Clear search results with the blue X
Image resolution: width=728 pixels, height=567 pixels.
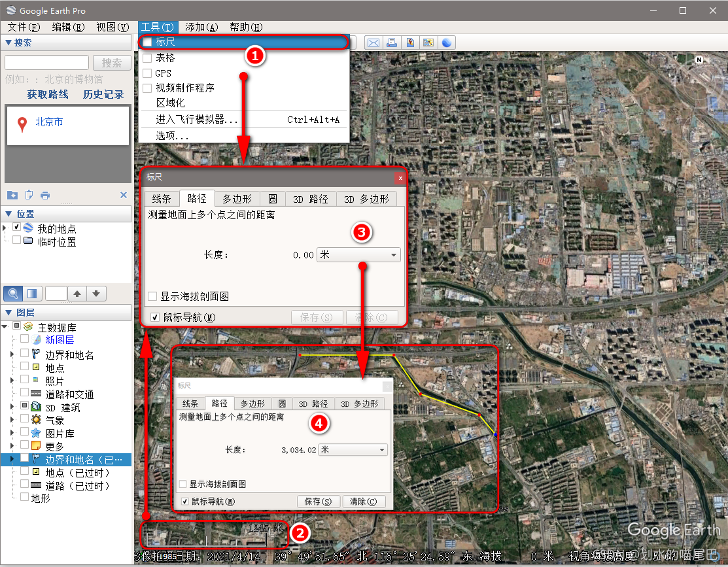tap(124, 195)
